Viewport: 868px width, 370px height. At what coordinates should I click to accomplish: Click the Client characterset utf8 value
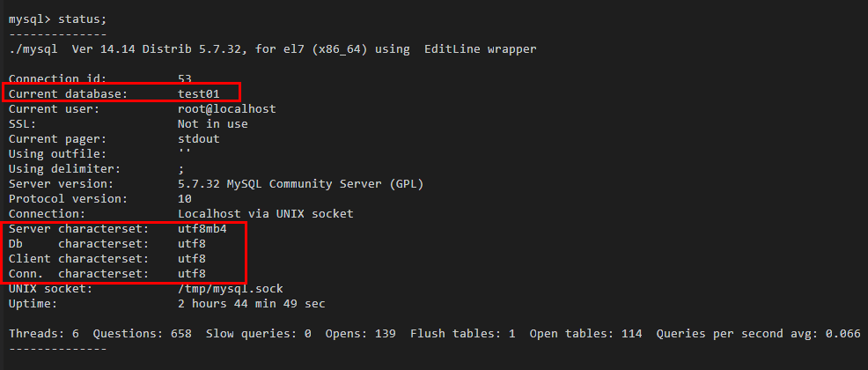[x=192, y=259]
